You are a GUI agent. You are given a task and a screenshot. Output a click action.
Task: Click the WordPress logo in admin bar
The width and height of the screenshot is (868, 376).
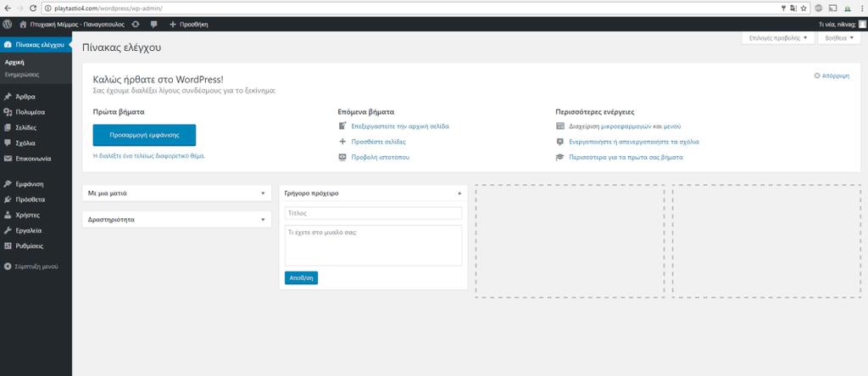point(7,25)
